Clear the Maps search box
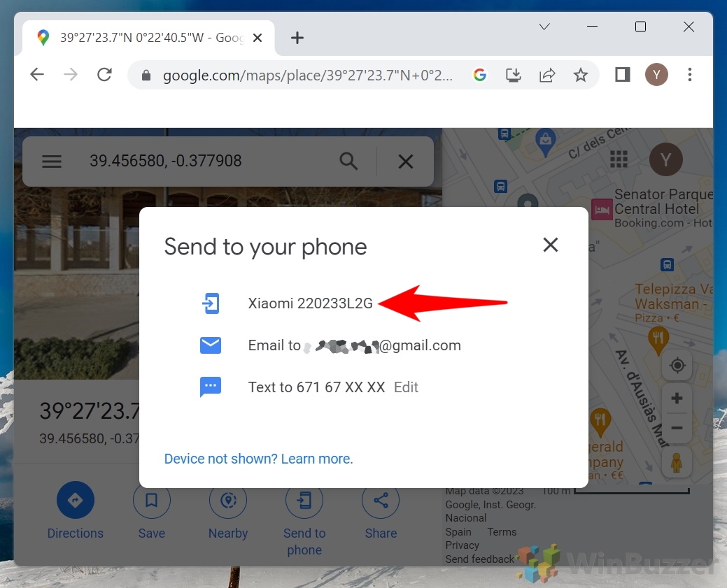This screenshot has width=727, height=588. tap(406, 162)
